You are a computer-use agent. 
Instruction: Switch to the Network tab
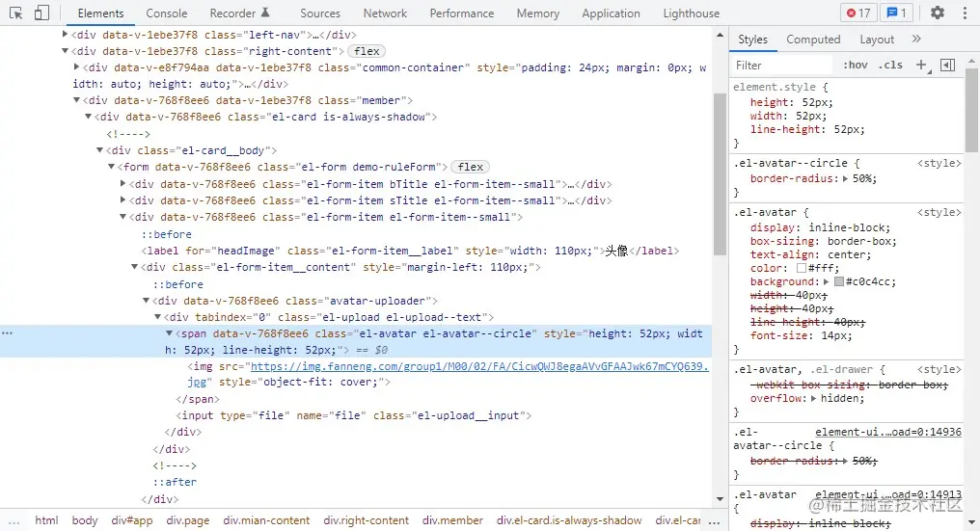[x=385, y=13]
